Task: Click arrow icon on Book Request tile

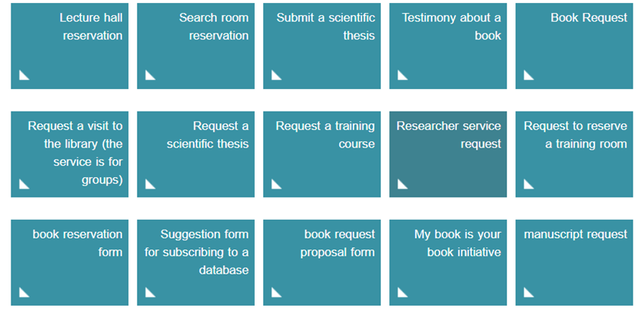Action: pos(529,75)
